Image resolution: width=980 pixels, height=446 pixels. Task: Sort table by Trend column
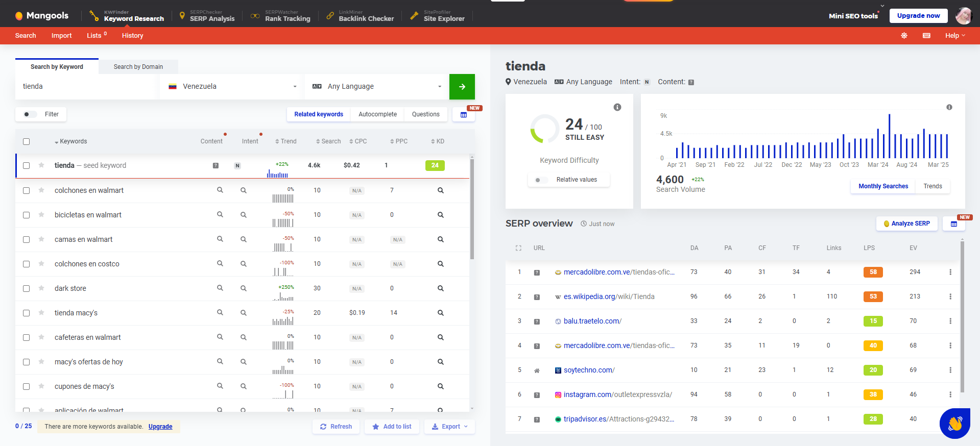286,141
